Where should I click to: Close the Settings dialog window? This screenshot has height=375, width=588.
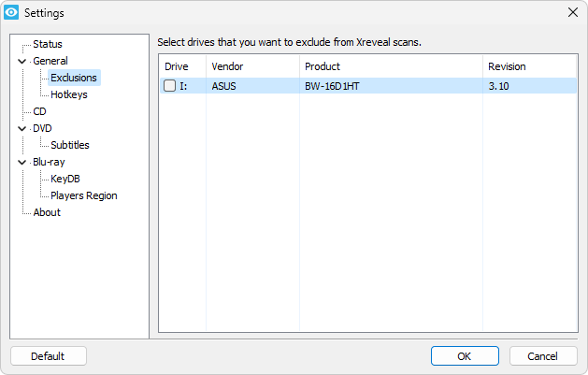click(573, 12)
